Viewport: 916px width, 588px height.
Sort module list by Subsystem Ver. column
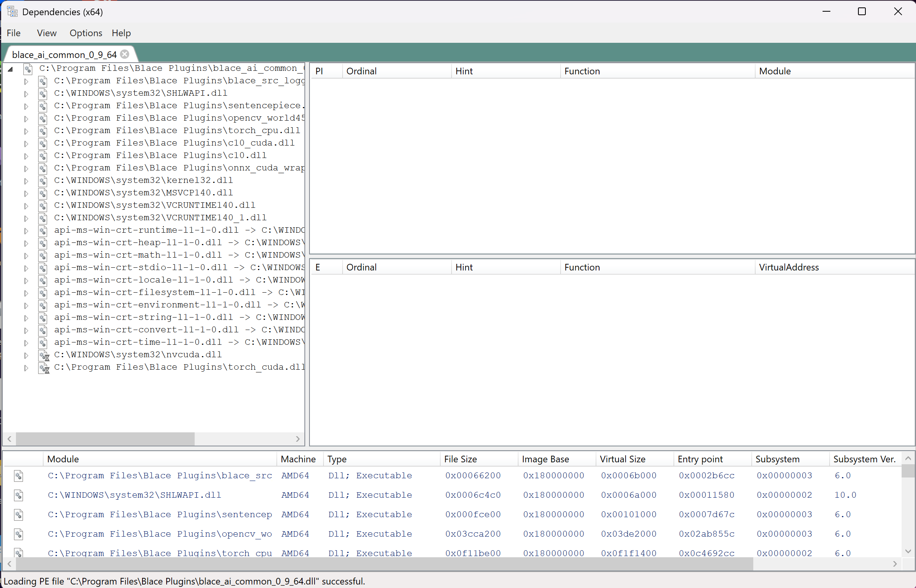coord(865,459)
